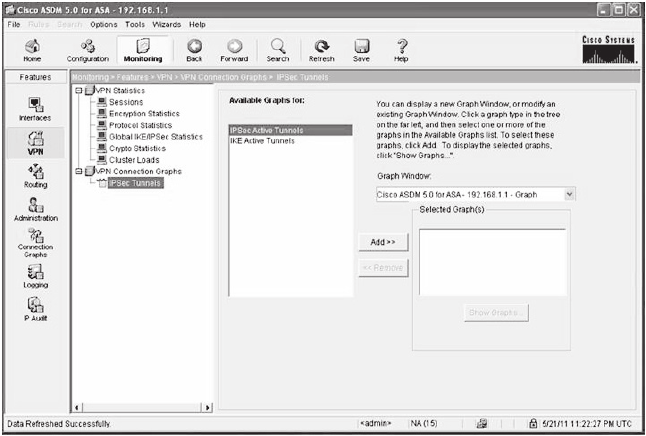Screen dimensions: 646x436
Task: Select IPSec Tunnels tree item
Action: (x=136, y=183)
